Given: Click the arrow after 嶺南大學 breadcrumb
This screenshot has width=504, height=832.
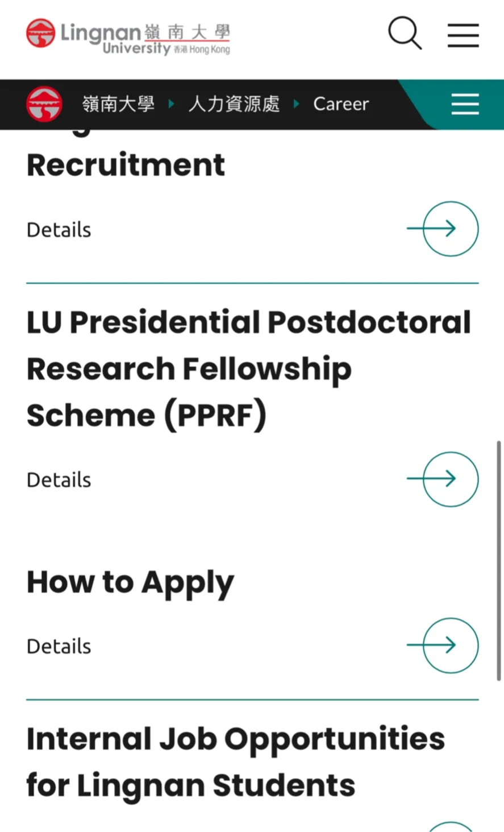Looking at the screenshot, I should pyautogui.click(x=171, y=104).
